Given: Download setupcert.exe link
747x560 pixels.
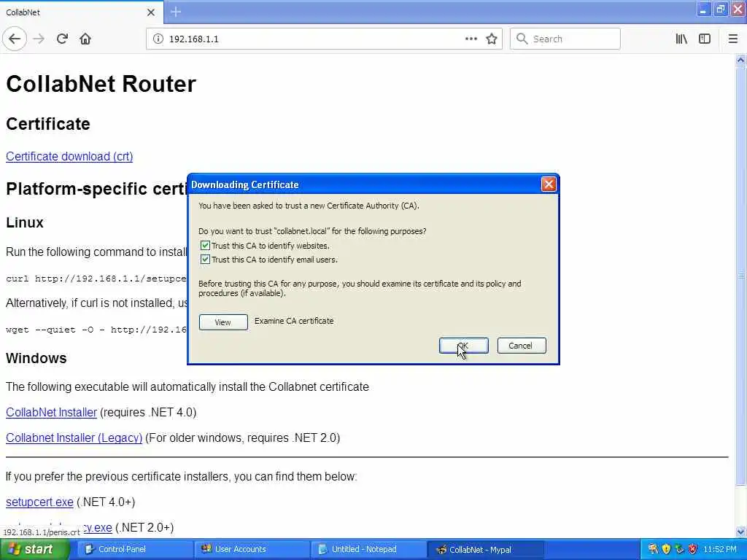Looking at the screenshot, I should click(39, 502).
